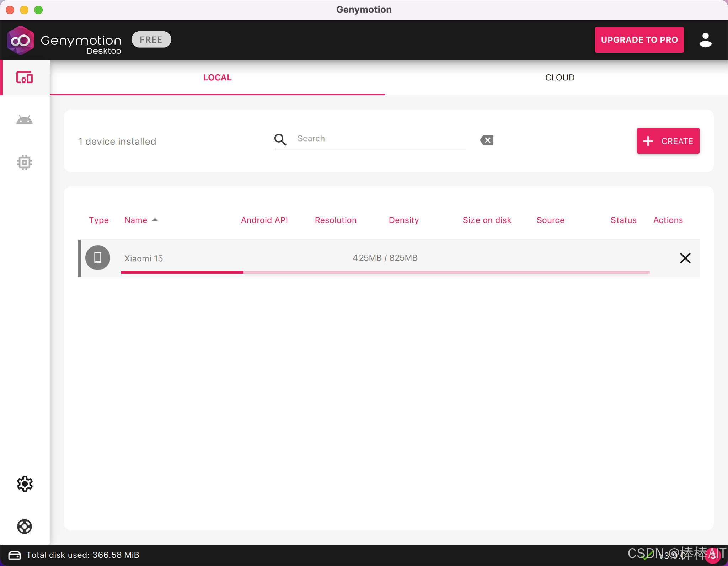Open the Android images sidebar icon
Image resolution: width=728 pixels, height=566 pixels.
pos(25,120)
